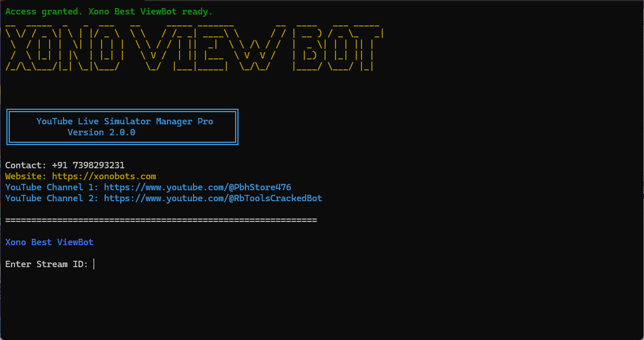Image resolution: width=644 pixels, height=340 pixels.
Task: Click the YouTube Live Simulator Manager Pro title
Action: 125,121
